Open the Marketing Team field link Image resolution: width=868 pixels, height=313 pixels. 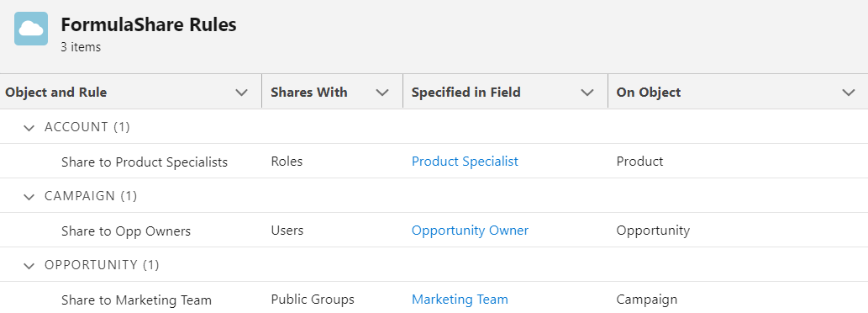pos(460,300)
